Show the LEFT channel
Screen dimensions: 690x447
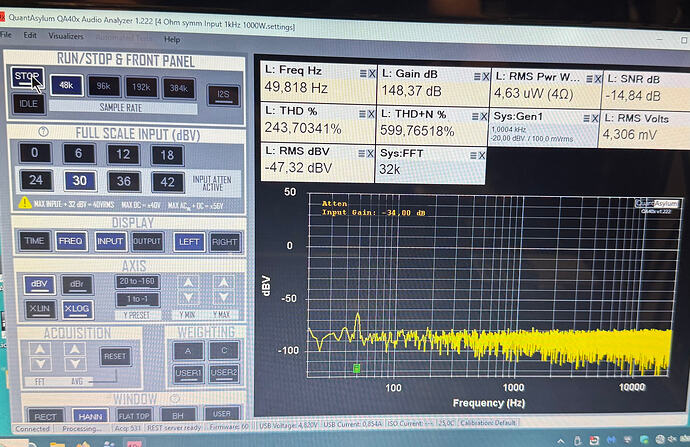[x=189, y=242]
